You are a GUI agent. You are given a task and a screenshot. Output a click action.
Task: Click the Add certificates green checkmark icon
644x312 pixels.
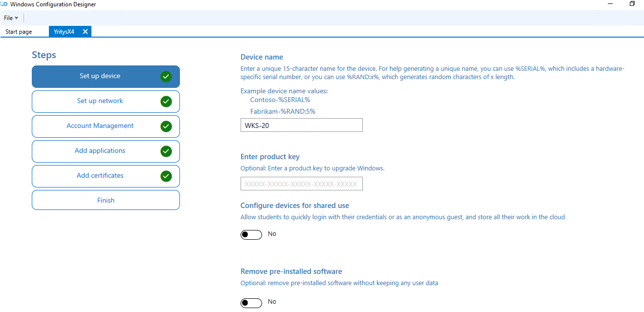(x=166, y=176)
